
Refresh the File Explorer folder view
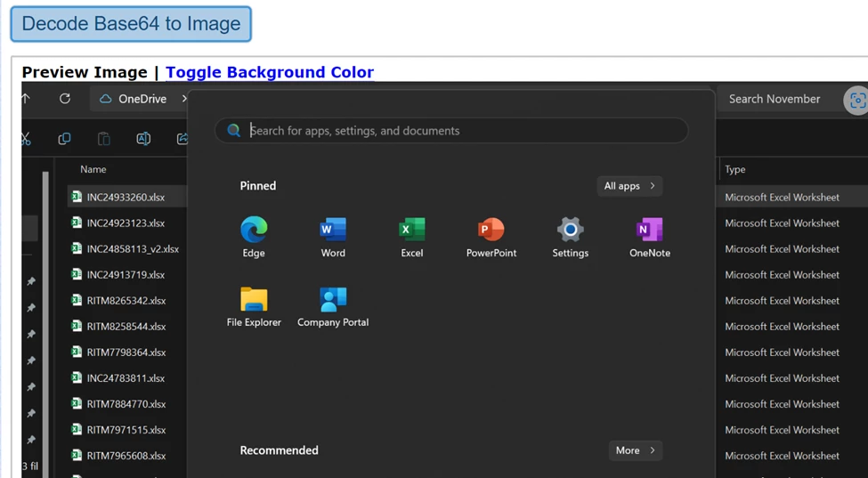(x=65, y=99)
